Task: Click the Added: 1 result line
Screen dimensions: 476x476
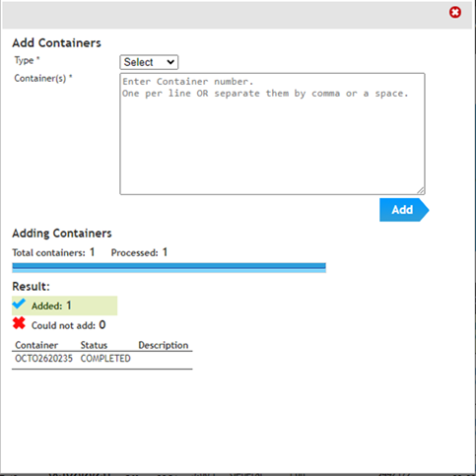Action: click(64, 306)
